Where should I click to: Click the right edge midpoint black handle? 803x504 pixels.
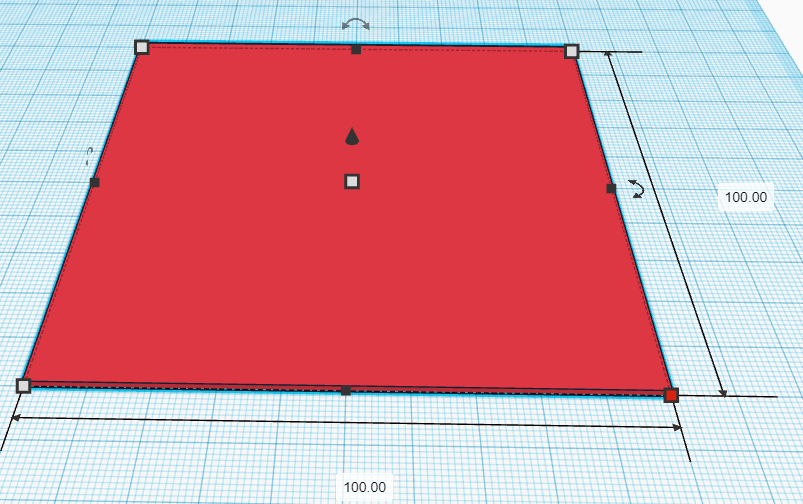611,188
